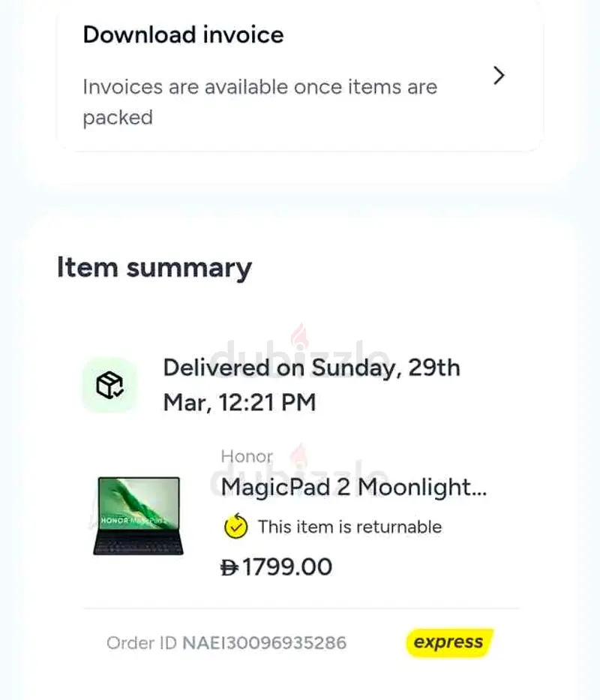The image size is (600, 700).
Task: Select the Item summary heading
Action: (x=154, y=268)
